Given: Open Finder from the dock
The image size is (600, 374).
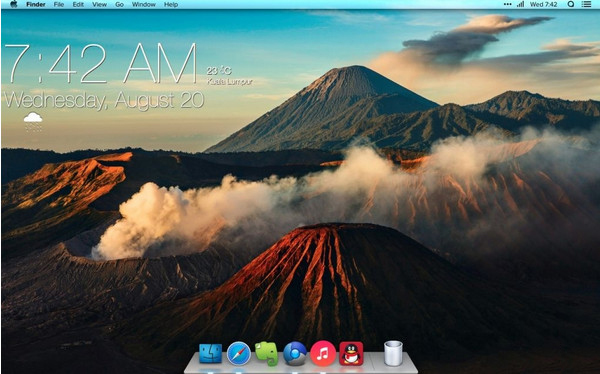Looking at the screenshot, I should [210, 353].
